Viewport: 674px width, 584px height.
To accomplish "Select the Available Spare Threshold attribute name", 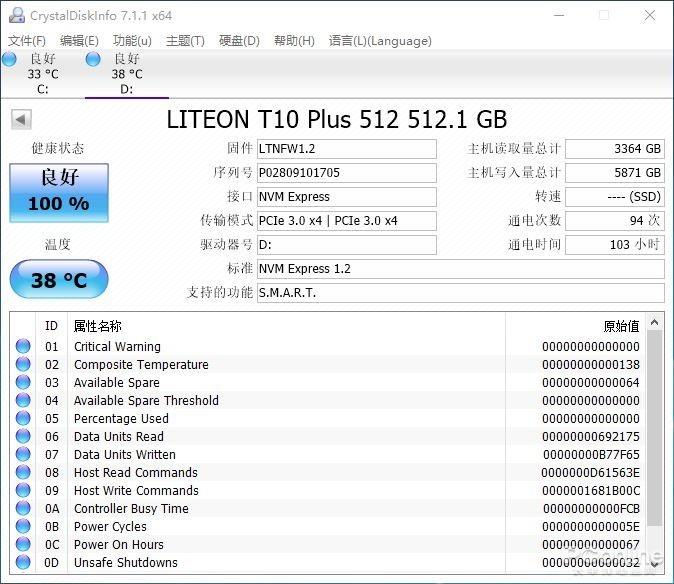I will (x=146, y=401).
